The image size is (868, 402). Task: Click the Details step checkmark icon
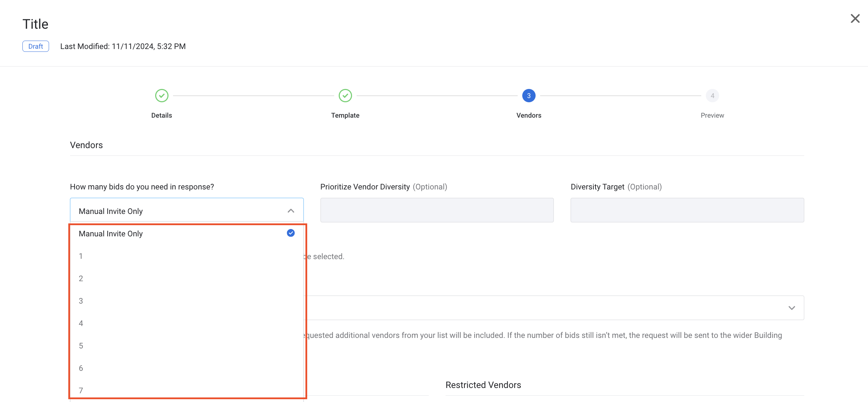[162, 96]
